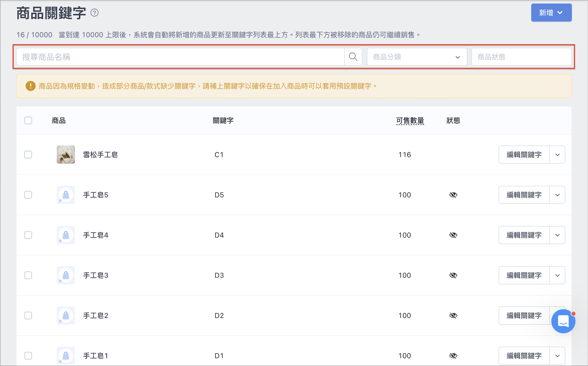
Task: Open the chat support bubble
Action: pyautogui.click(x=563, y=321)
